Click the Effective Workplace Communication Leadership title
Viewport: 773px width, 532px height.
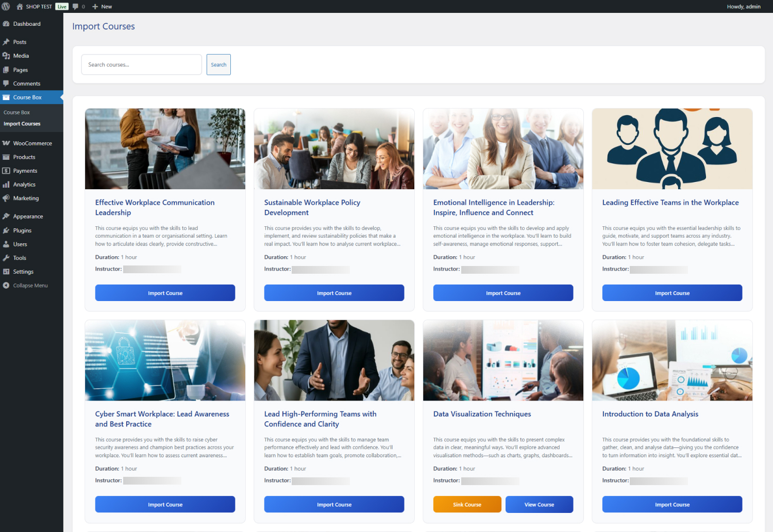pyautogui.click(x=155, y=207)
